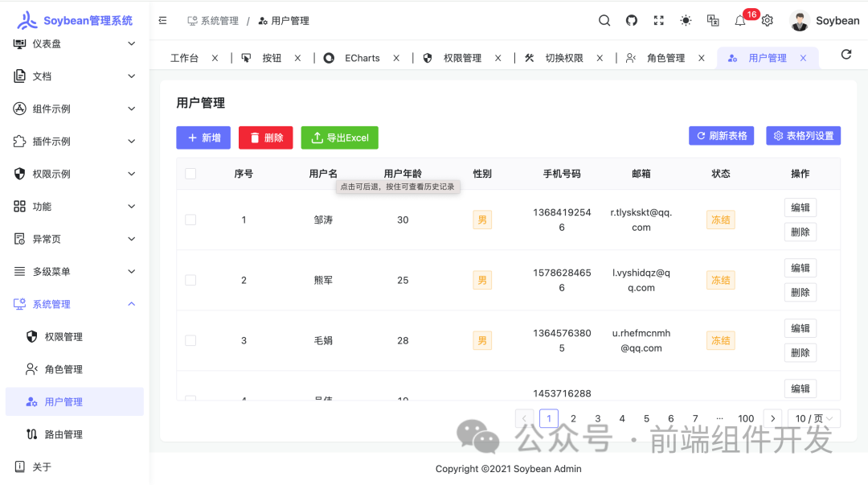Open the search magnifier icon
Screen dimensions: 868x485
(x=604, y=20)
